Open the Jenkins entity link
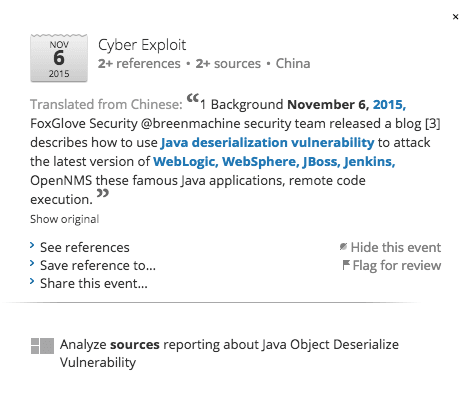473x400 pixels. 369,162
